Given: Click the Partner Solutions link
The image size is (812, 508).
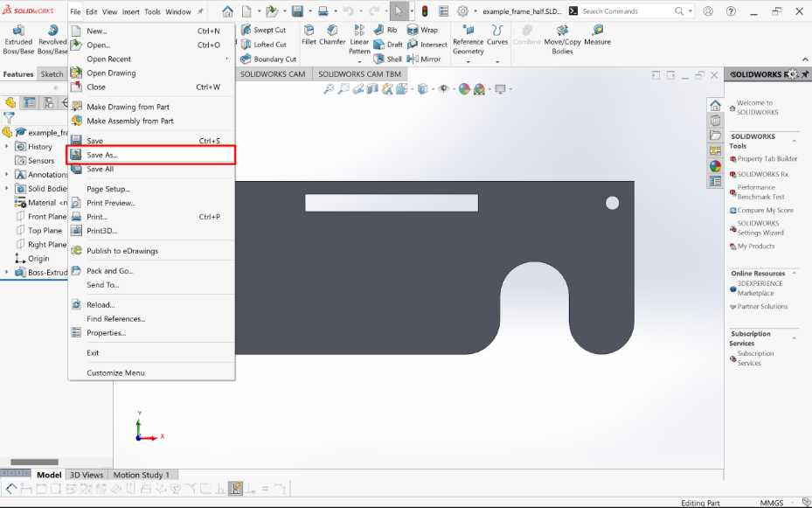Looking at the screenshot, I should [762, 307].
